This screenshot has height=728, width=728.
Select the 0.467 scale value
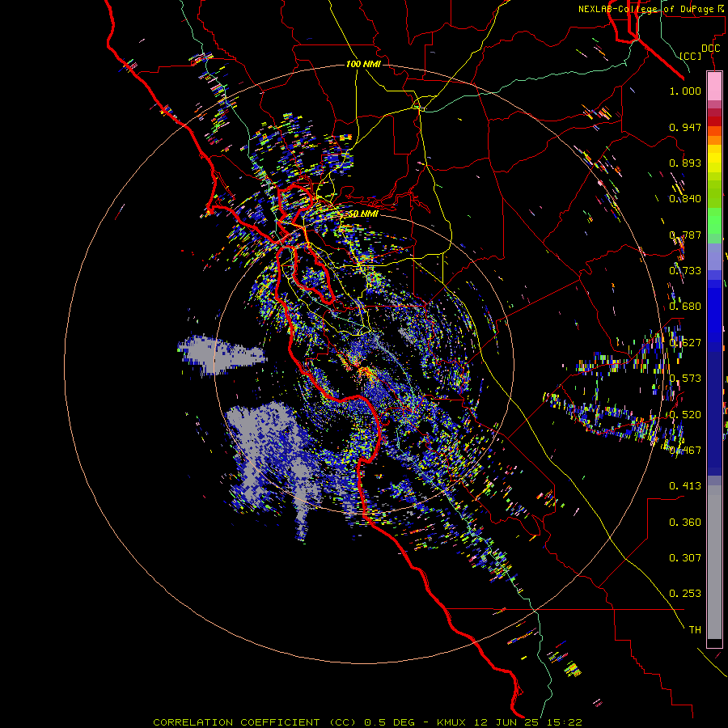[685, 451]
